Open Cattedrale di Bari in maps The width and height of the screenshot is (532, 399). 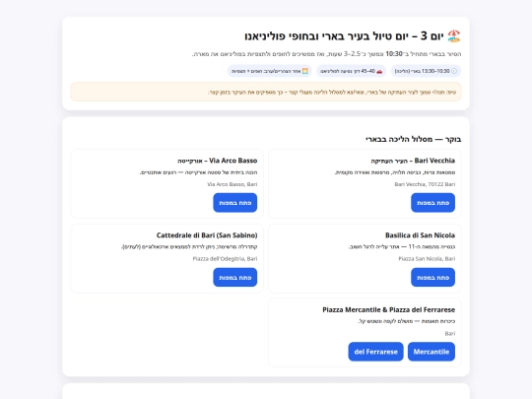click(x=234, y=277)
